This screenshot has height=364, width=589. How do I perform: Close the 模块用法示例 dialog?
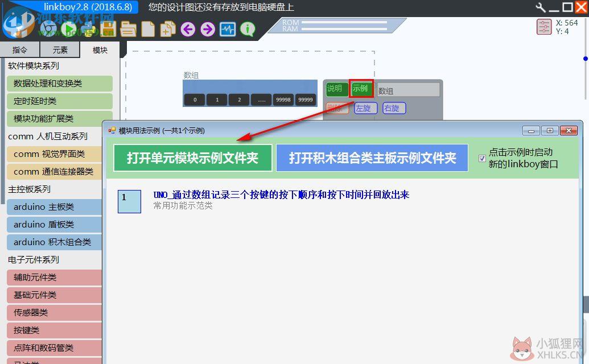point(569,131)
